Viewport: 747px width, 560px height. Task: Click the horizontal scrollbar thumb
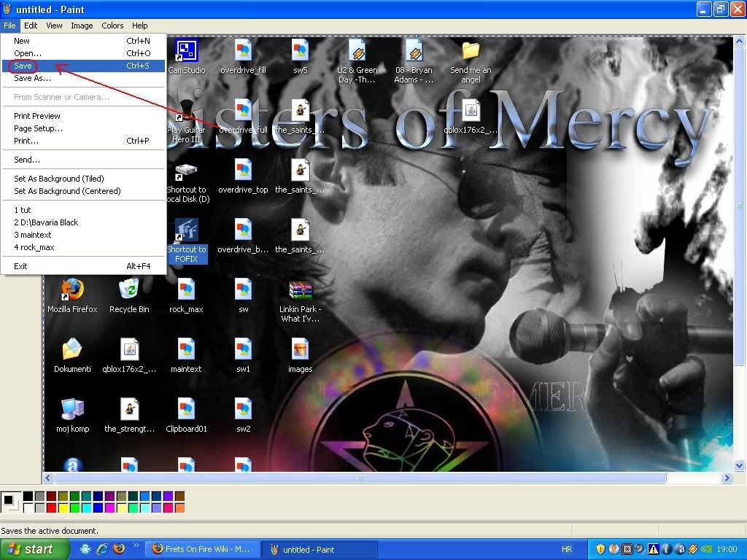tap(360, 478)
